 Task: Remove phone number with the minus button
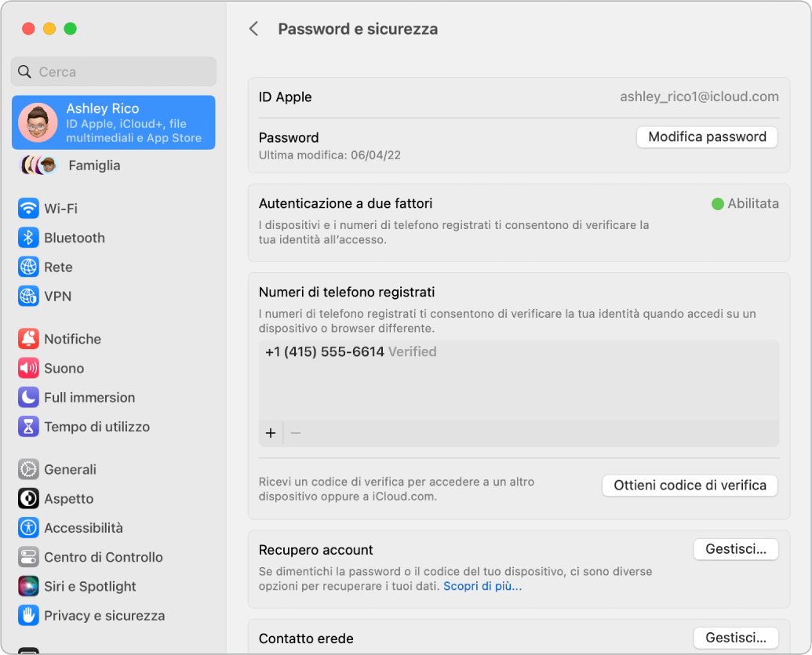(x=297, y=432)
